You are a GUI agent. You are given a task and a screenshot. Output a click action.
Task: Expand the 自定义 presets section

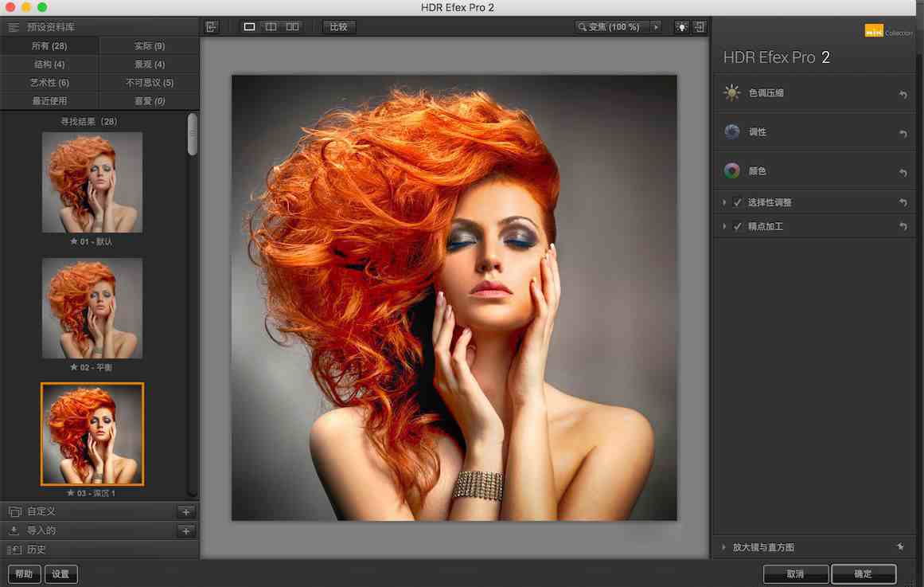(100, 511)
